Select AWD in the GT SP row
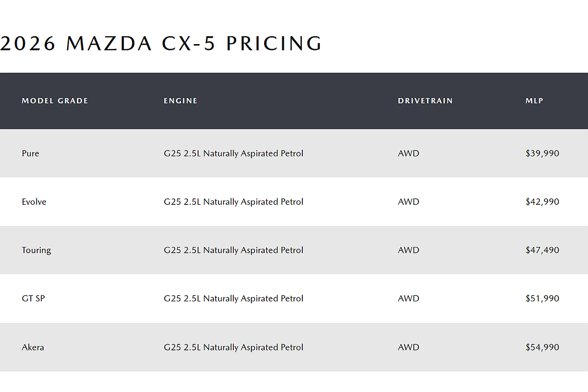This screenshot has height=392, width=588. (408, 298)
